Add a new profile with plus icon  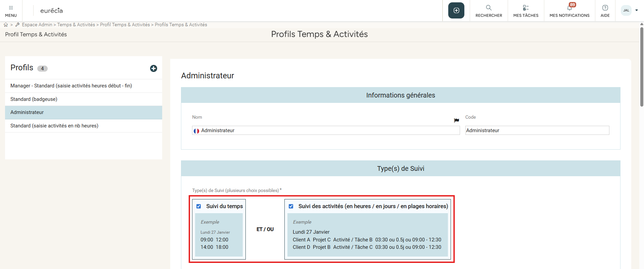tap(153, 68)
